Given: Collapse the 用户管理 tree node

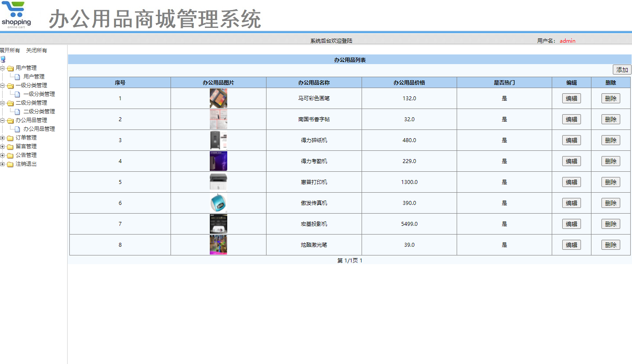Looking at the screenshot, I should (3, 68).
